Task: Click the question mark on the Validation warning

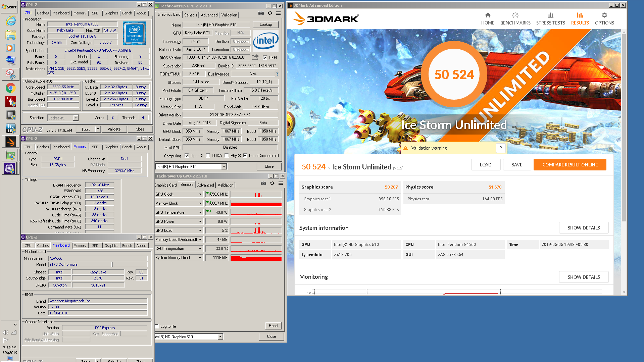Action: coord(501,148)
